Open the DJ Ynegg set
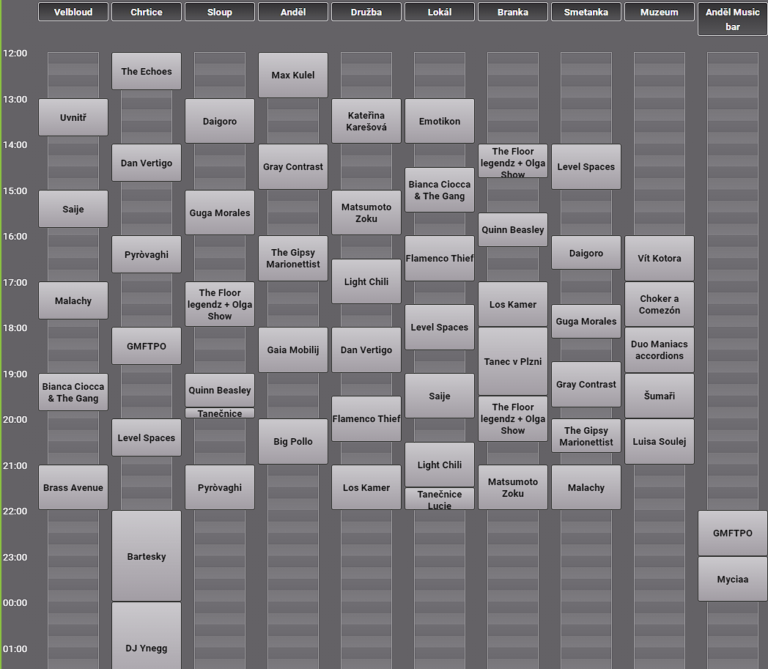 point(146,640)
